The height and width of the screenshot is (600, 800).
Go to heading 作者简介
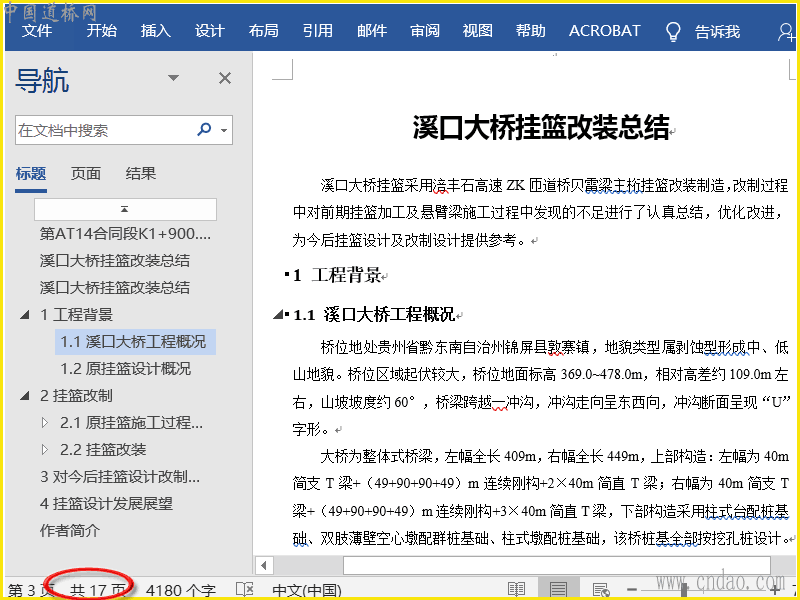tap(70, 531)
